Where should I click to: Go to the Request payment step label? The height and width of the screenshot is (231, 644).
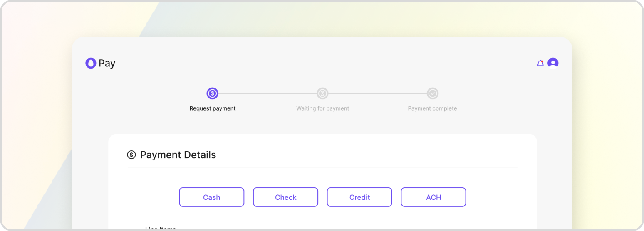(x=213, y=108)
